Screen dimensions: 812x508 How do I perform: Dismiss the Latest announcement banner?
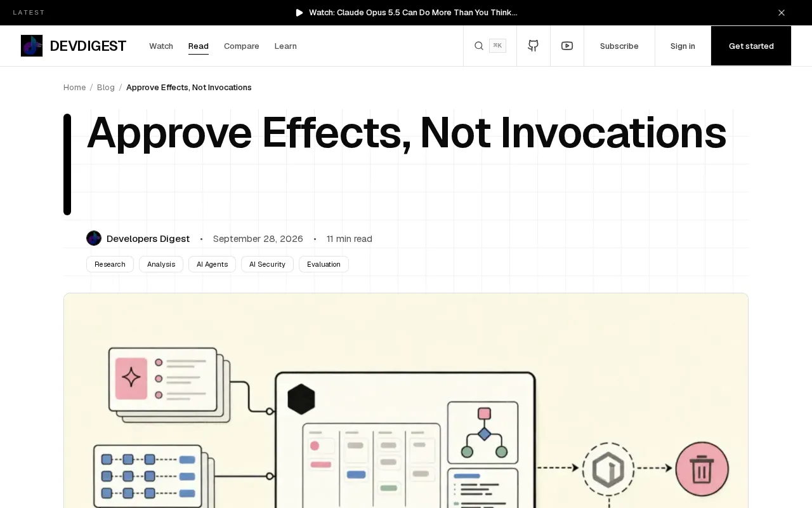point(782,13)
